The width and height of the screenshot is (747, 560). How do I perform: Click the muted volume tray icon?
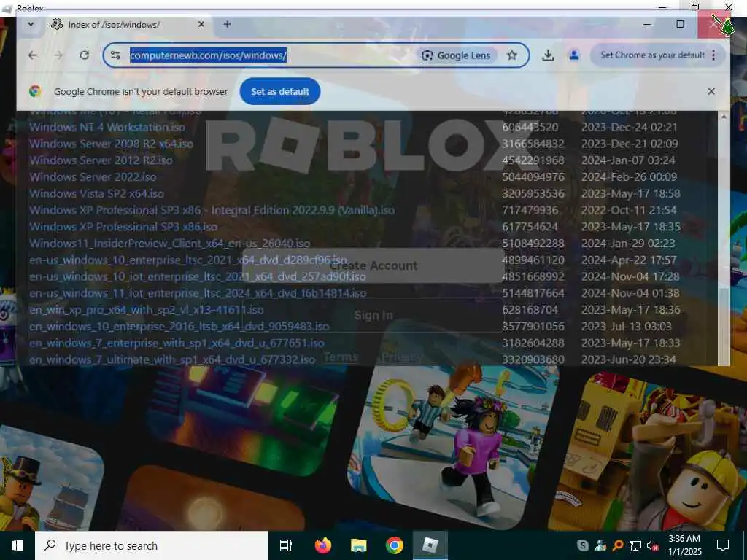[653, 545]
